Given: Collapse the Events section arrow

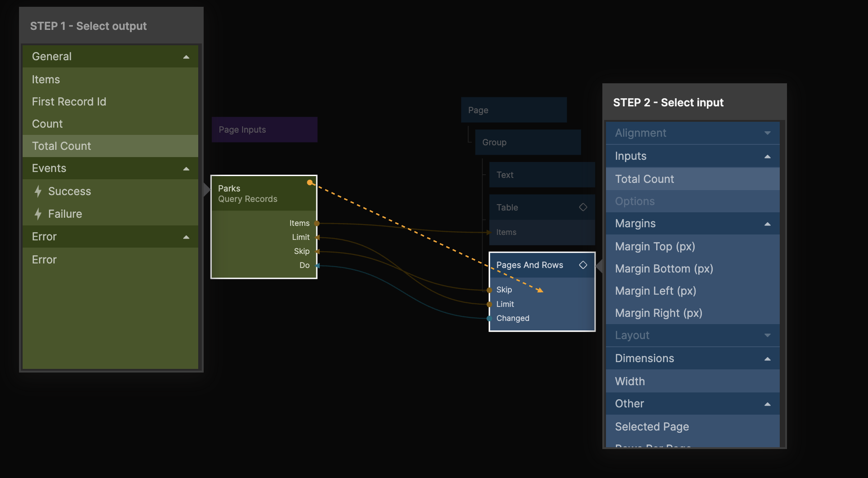Looking at the screenshot, I should [186, 169].
